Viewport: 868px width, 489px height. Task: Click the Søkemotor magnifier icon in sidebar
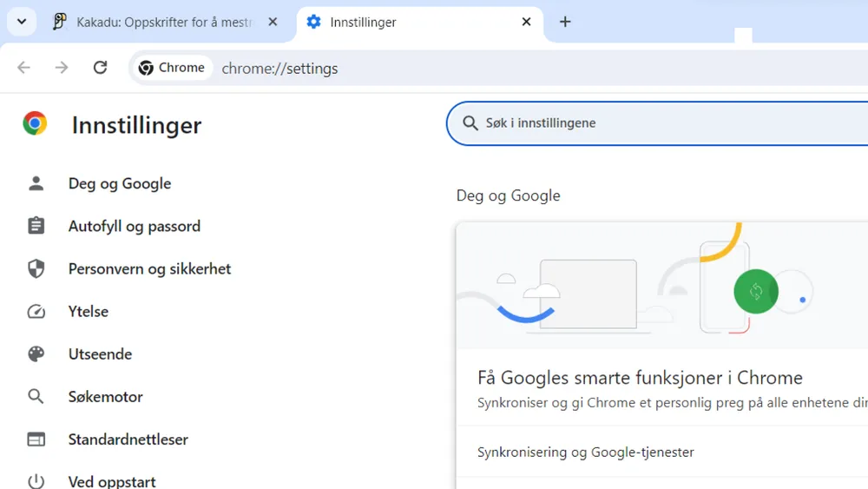pyautogui.click(x=36, y=397)
